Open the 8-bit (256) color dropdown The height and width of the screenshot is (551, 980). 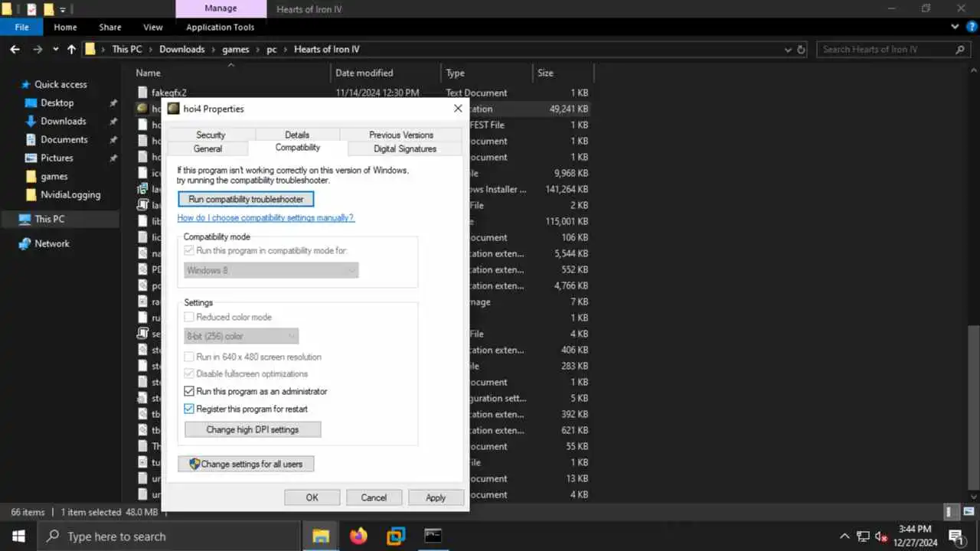(241, 335)
